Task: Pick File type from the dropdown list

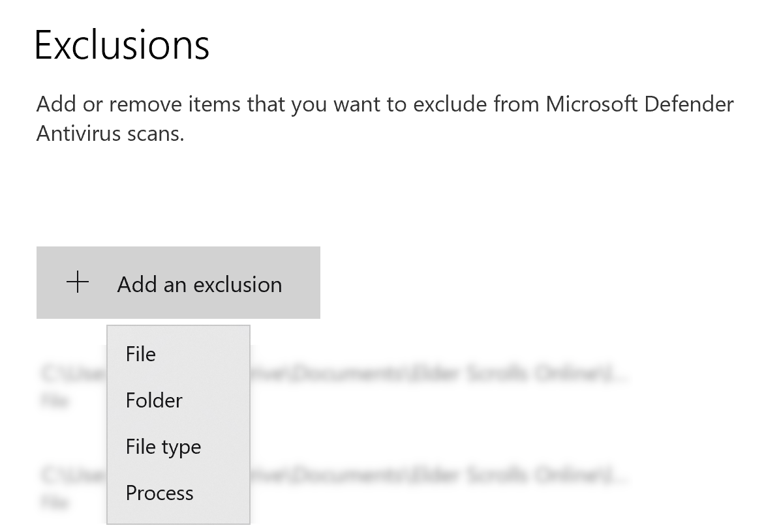Action: click(x=163, y=447)
